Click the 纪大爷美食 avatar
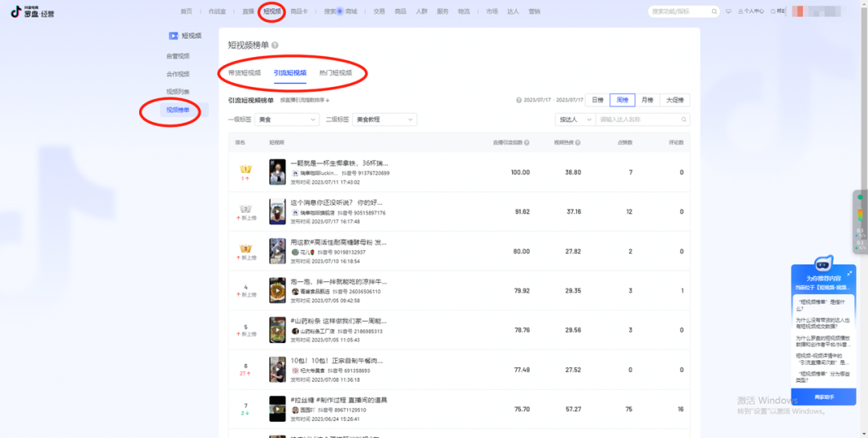 click(295, 370)
